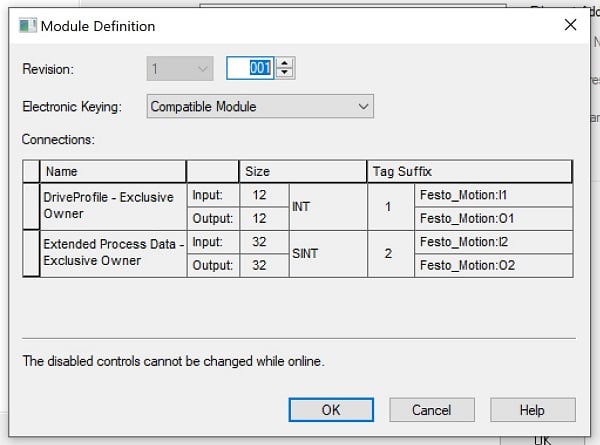
Task: Click DriveProfile Input size value 12
Action: pyautogui.click(x=264, y=195)
